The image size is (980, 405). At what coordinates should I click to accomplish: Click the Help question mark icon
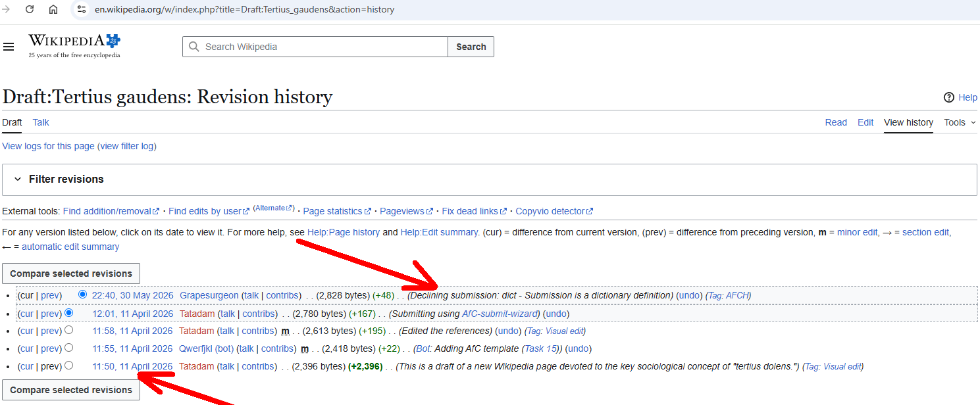949,97
